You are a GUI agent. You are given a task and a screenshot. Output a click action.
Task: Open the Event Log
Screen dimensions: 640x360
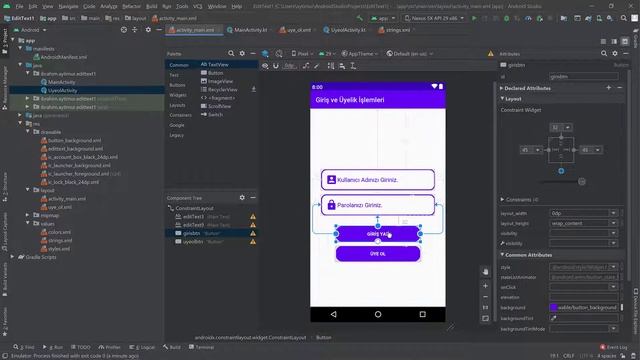[613, 347]
